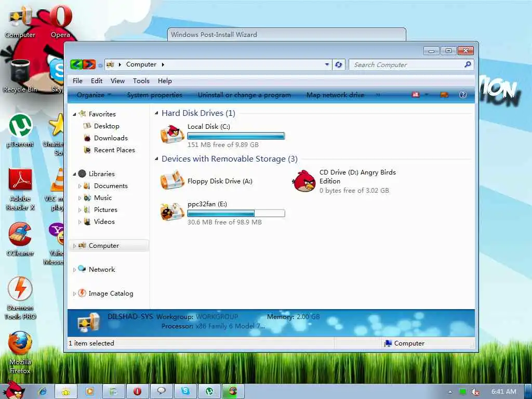Click the '151 MB free of 9.89 GB' text
The image size is (532, 399).
point(223,144)
